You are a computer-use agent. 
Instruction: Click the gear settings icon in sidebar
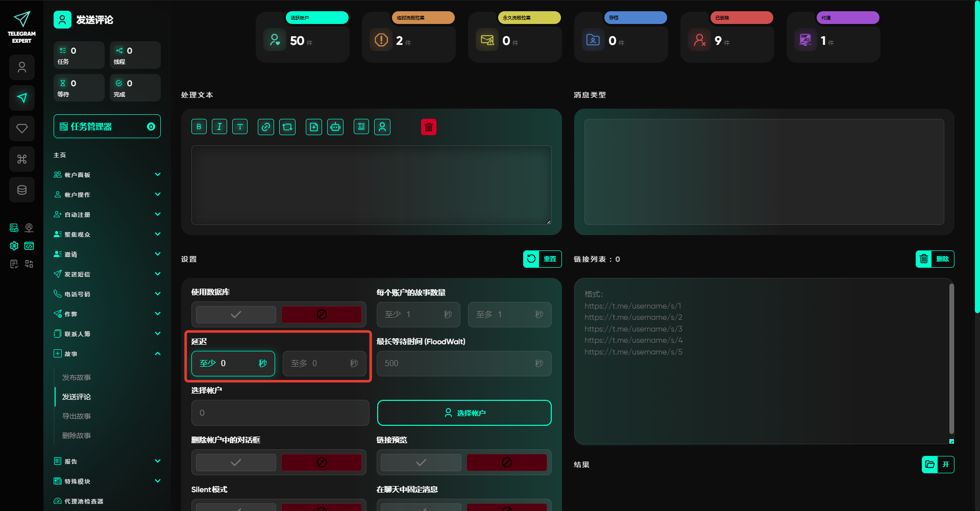(14, 246)
